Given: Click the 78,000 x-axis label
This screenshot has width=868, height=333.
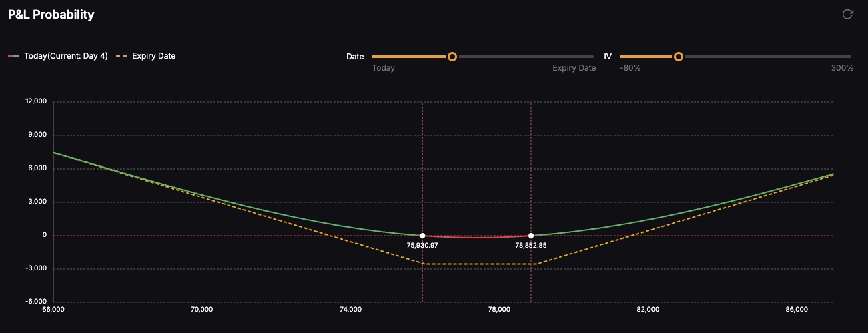Looking at the screenshot, I should click(x=499, y=310).
